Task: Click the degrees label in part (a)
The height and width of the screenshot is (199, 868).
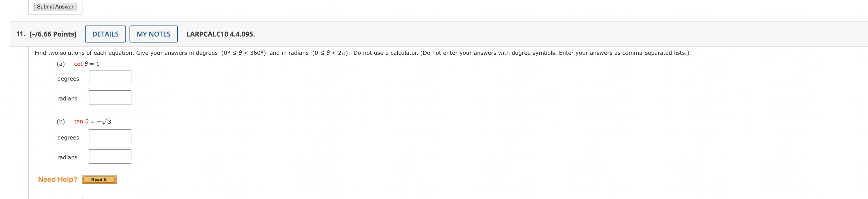Action: (68, 78)
